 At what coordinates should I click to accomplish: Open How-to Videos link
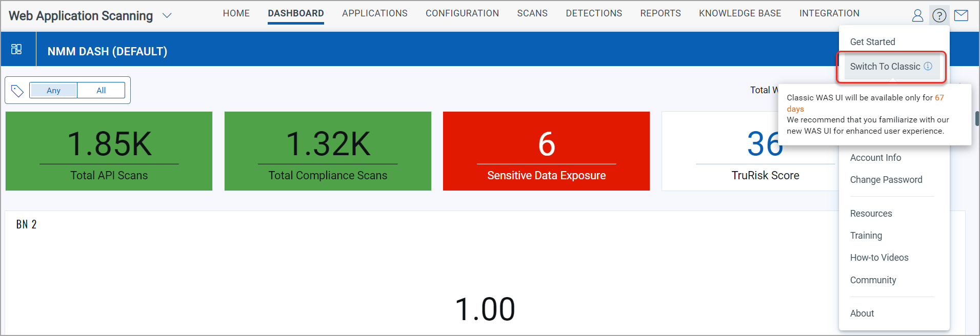[879, 258]
